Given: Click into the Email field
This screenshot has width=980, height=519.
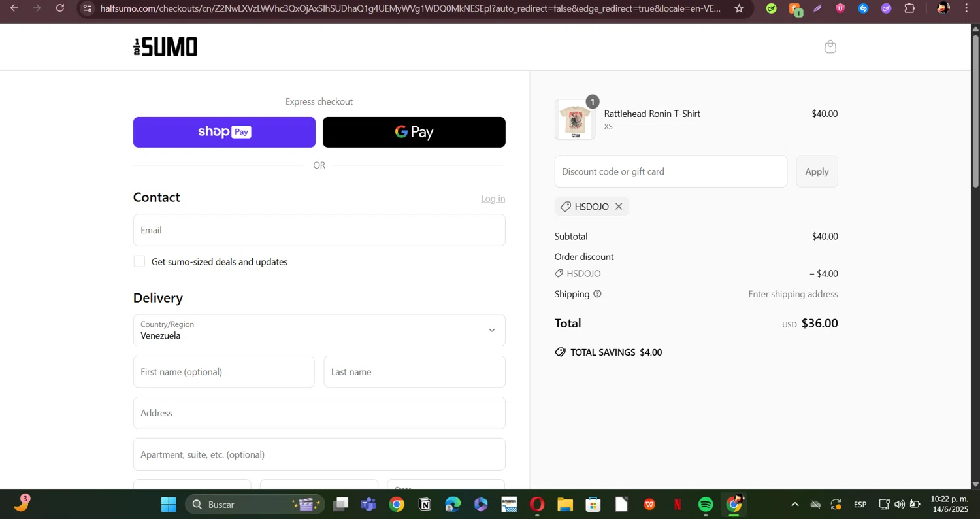Looking at the screenshot, I should point(319,230).
